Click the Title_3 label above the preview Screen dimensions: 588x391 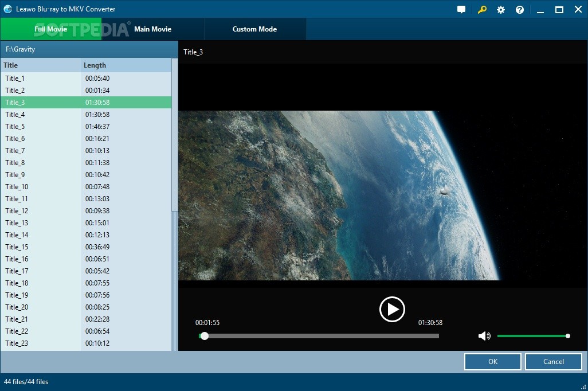tap(193, 52)
